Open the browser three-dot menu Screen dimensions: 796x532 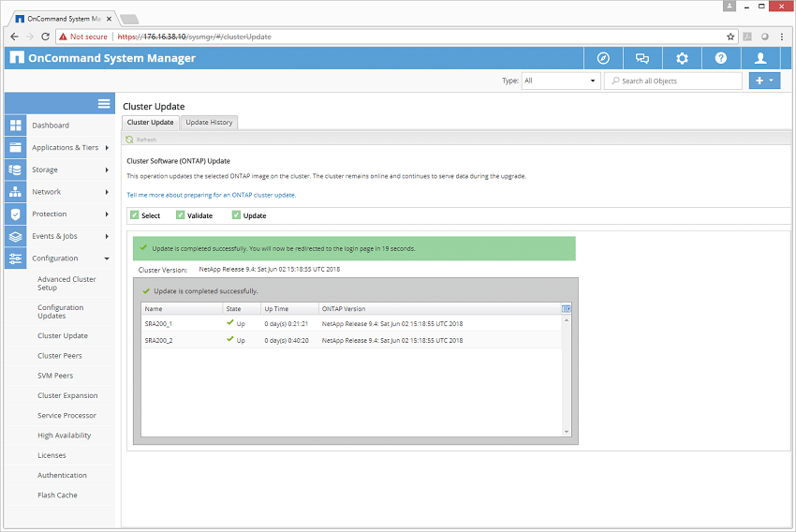pyautogui.click(x=782, y=37)
